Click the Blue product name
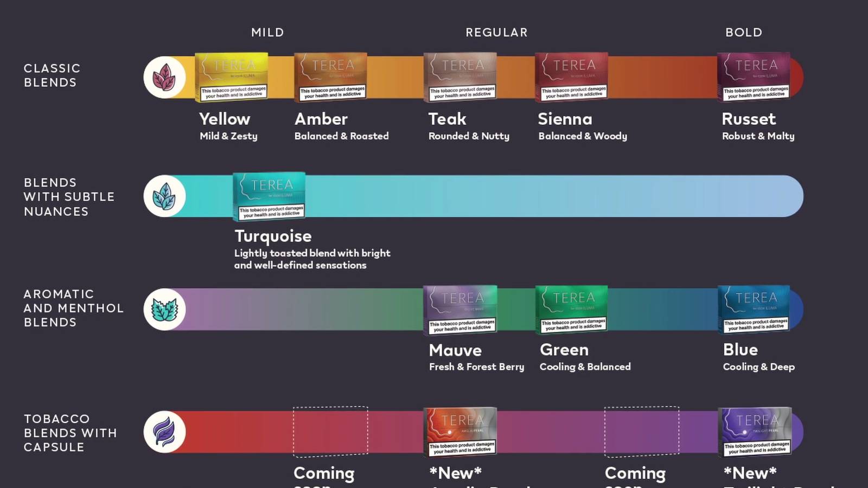The image size is (868, 488). pos(741,350)
